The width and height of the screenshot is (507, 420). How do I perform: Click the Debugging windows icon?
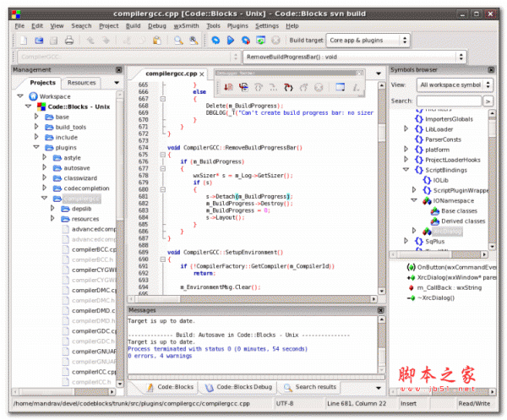[x=340, y=87]
